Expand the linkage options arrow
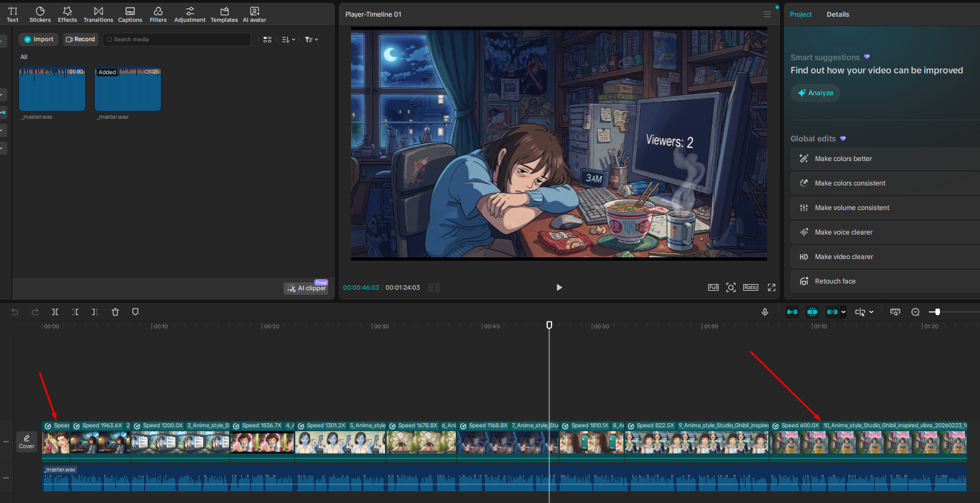The image size is (980, 503). tap(844, 312)
